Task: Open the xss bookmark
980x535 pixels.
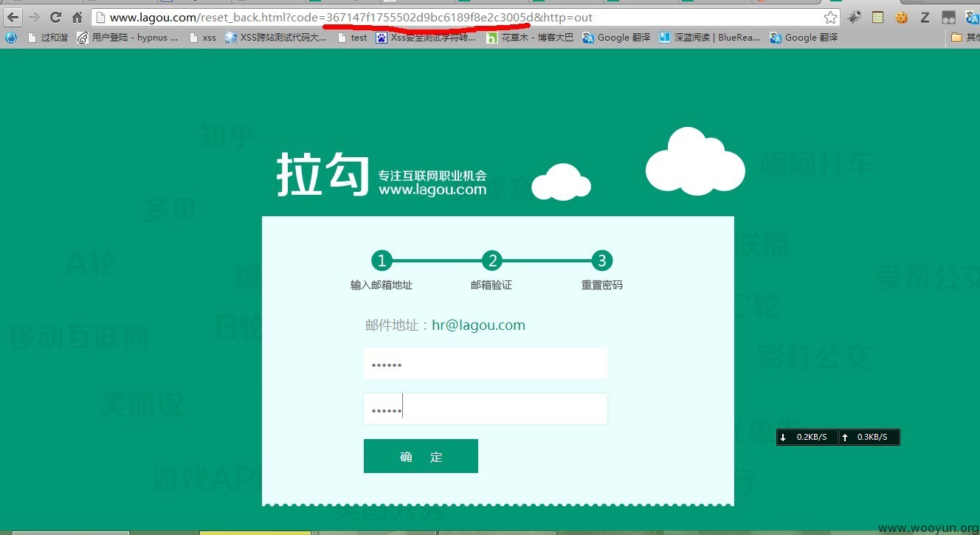Action: pyautogui.click(x=203, y=37)
